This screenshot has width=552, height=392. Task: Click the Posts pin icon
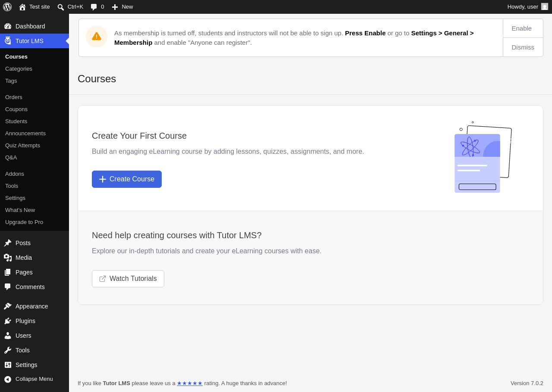(x=8, y=243)
